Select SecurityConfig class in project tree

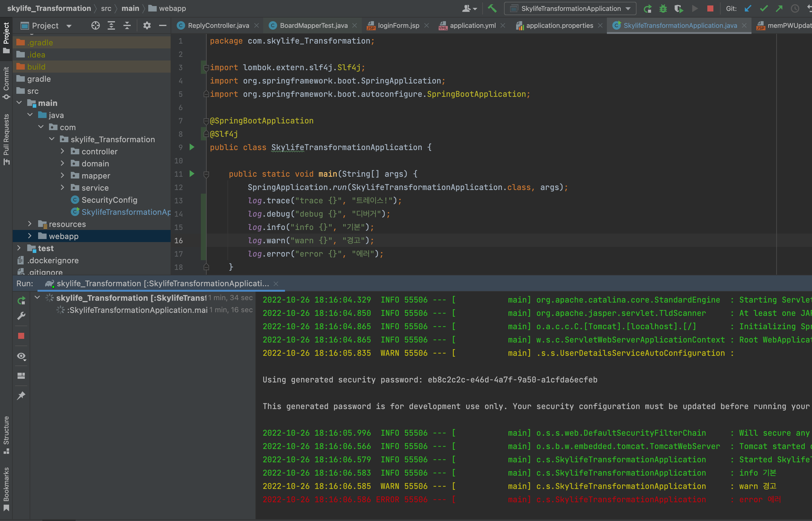coord(109,200)
